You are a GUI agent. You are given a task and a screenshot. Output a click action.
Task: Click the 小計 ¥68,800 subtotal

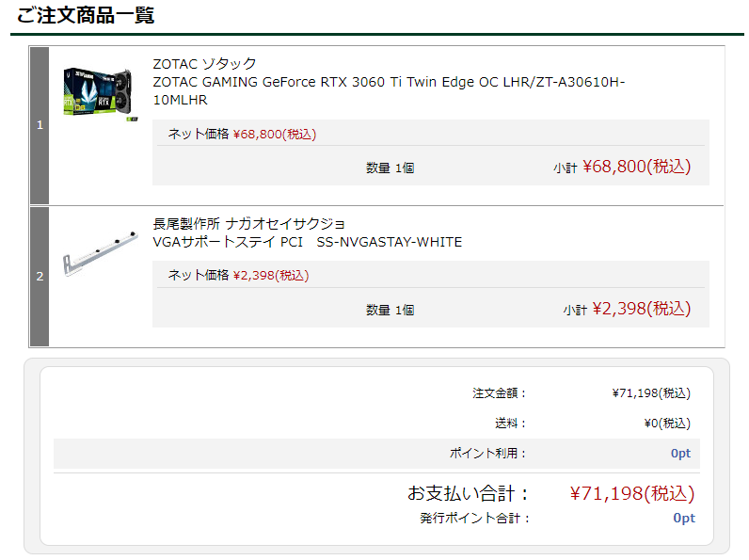(x=622, y=167)
